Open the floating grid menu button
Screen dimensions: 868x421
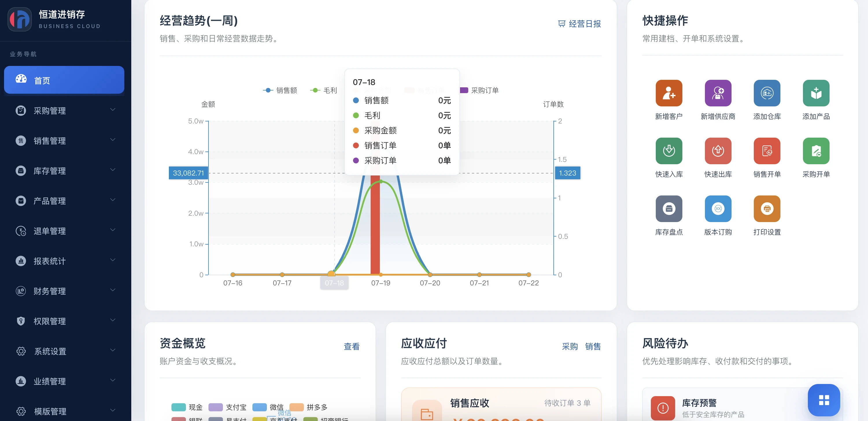(x=823, y=400)
